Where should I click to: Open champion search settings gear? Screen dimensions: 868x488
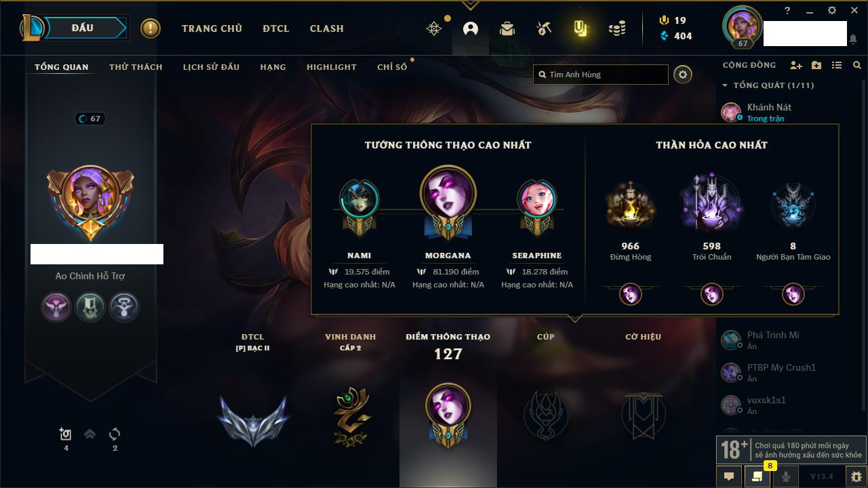[683, 75]
